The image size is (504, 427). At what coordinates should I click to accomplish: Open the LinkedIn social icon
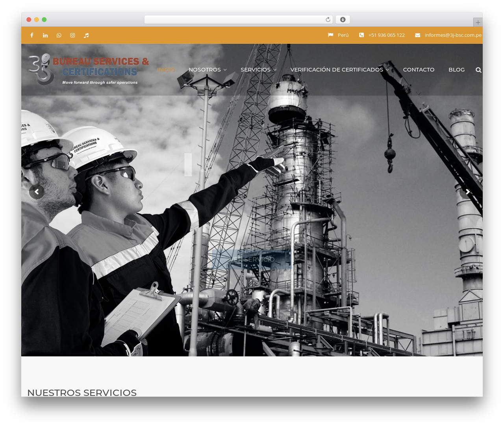pos(45,35)
